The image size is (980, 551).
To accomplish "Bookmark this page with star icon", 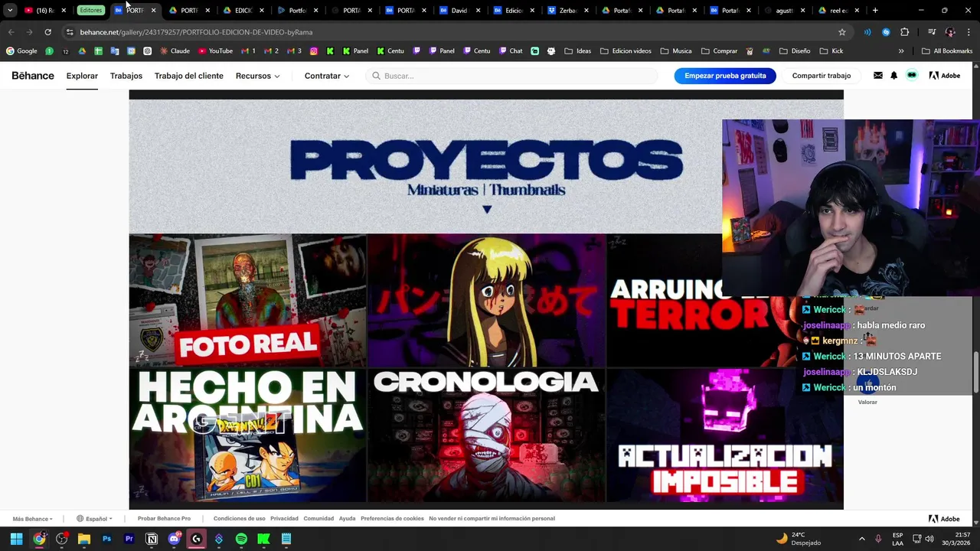I will [842, 32].
